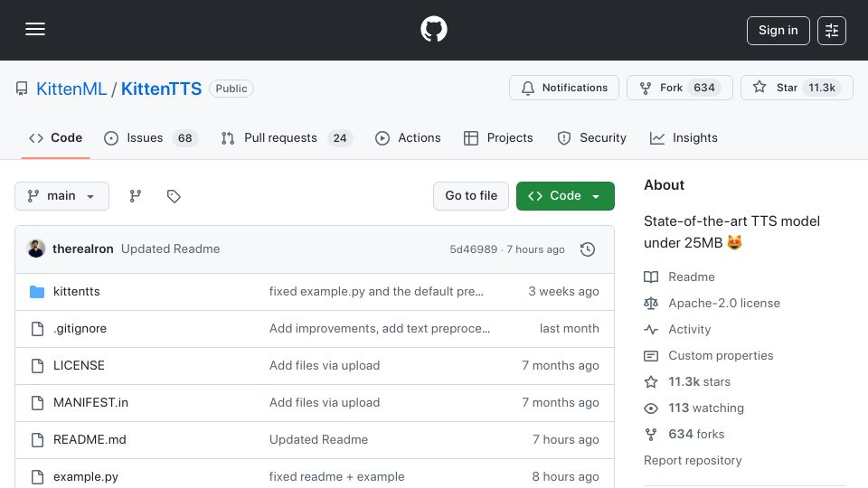Click the '7 hours ago' latest commit time
This screenshot has width=868, height=488.
click(535, 249)
